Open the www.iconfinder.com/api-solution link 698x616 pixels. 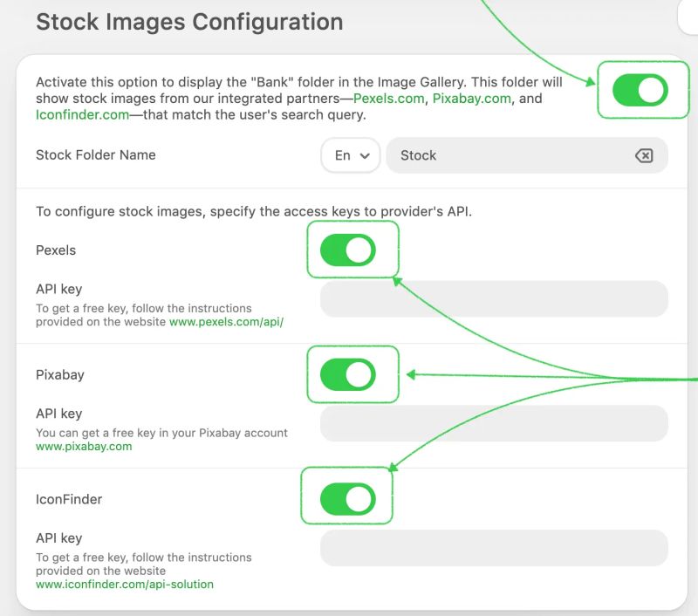[125, 584]
